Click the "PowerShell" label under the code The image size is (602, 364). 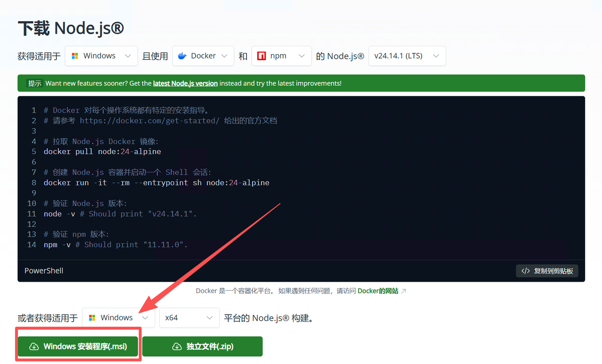coord(44,271)
